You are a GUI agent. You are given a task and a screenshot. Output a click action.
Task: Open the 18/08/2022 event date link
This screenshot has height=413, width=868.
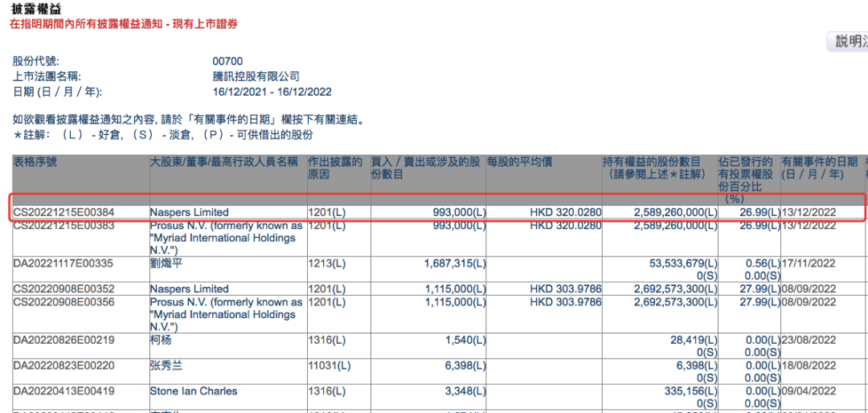[x=809, y=366]
